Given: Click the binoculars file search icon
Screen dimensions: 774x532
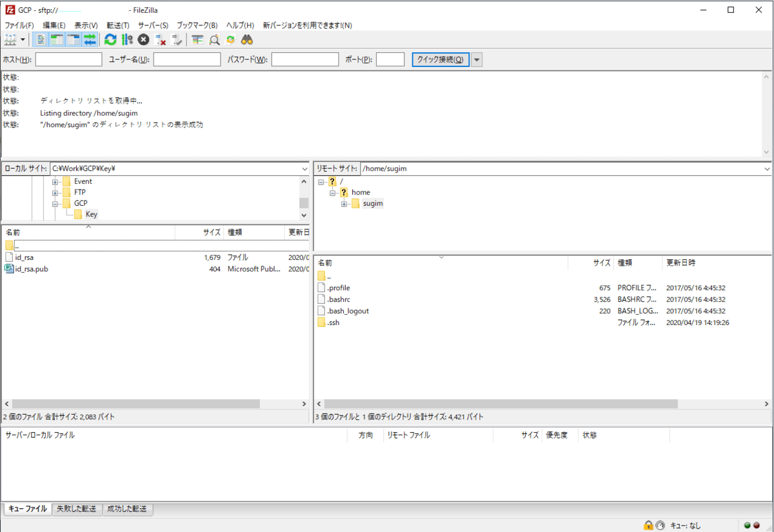Looking at the screenshot, I should (x=246, y=40).
